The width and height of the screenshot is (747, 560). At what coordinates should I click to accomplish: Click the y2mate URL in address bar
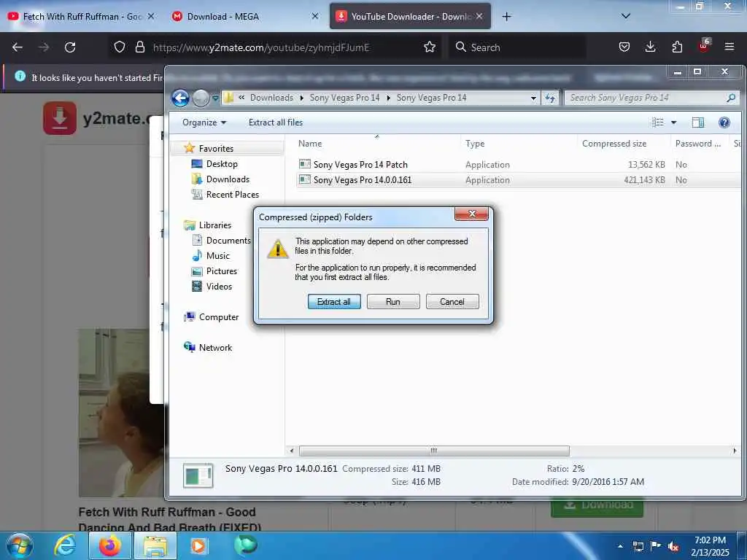(261, 47)
